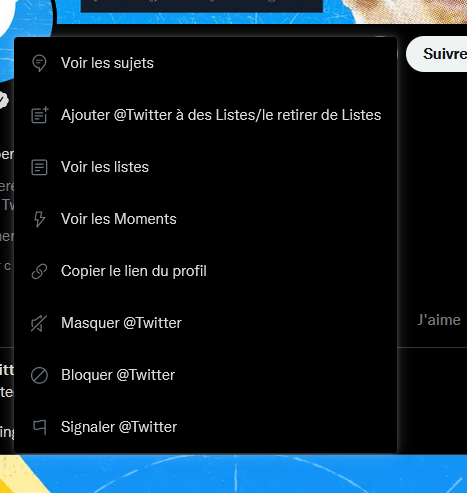Click the lightning bolt Moments icon

click(x=39, y=219)
